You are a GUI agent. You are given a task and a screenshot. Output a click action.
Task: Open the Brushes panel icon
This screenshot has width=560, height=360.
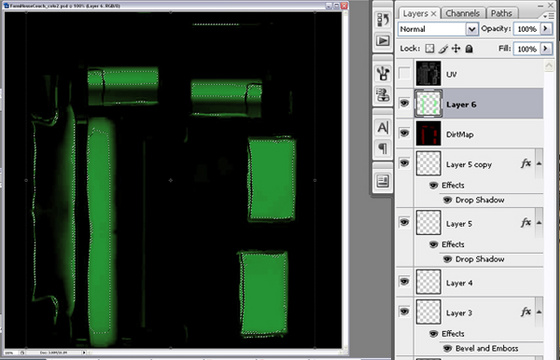click(383, 73)
